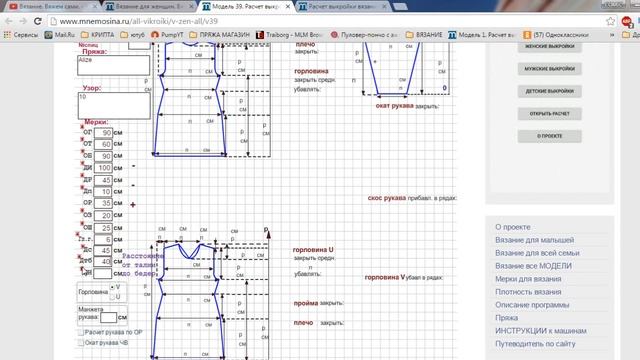
Task: Open the Пуловер-пончо bookmark
Action: click(x=364, y=35)
